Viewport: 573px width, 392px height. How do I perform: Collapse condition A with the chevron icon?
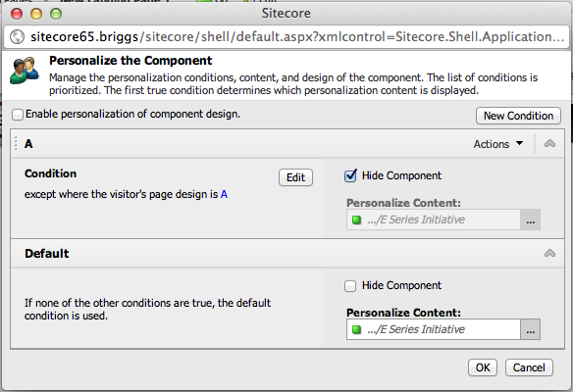(549, 144)
